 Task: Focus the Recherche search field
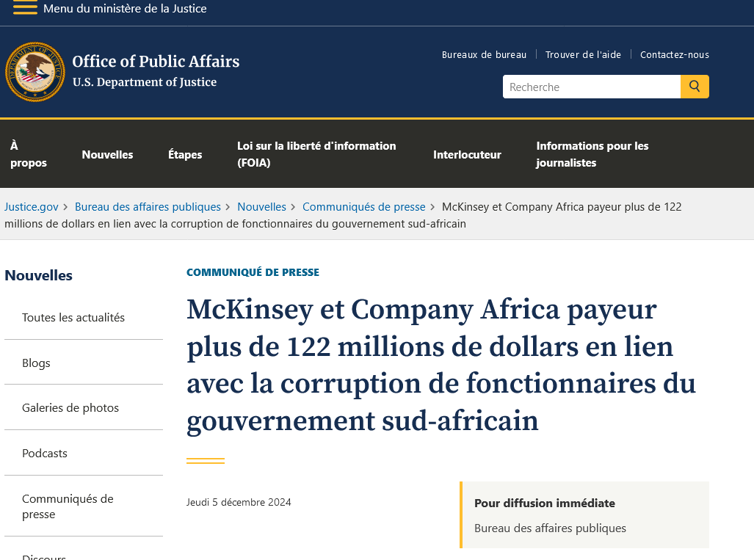click(x=592, y=87)
